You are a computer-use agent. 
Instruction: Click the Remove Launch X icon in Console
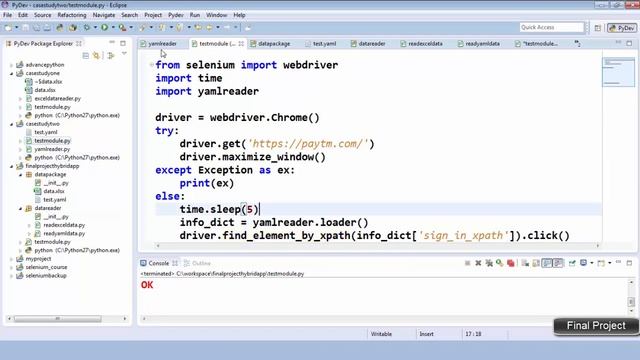(478, 263)
